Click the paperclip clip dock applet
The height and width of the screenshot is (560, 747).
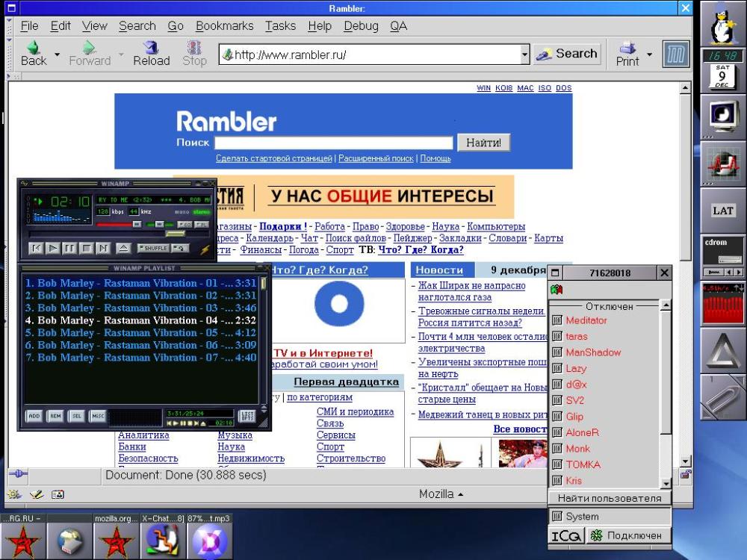723,397
